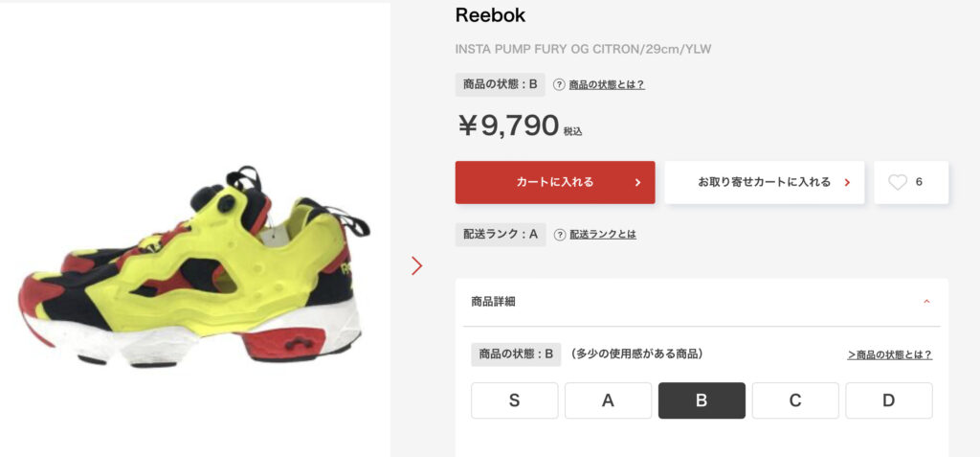Click question mark icon beside 配送ランクとは
980x457 pixels.
tap(560, 234)
